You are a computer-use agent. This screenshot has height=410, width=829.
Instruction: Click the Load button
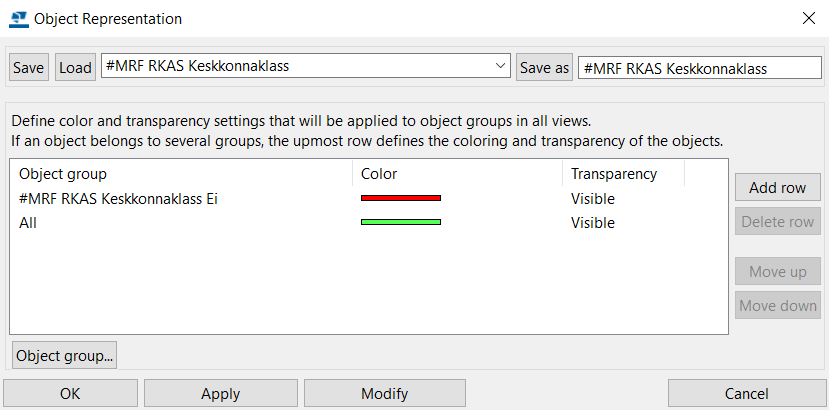pos(75,67)
